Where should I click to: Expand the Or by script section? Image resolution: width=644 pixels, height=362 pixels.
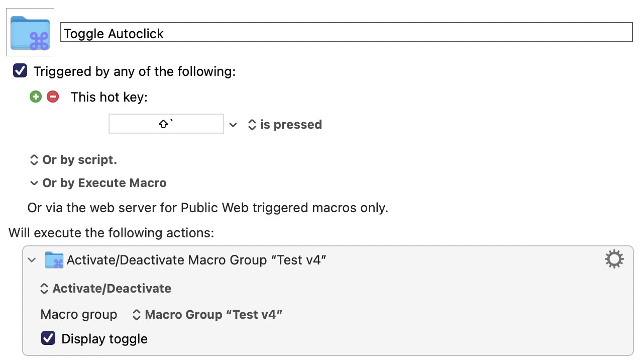pyautogui.click(x=73, y=160)
